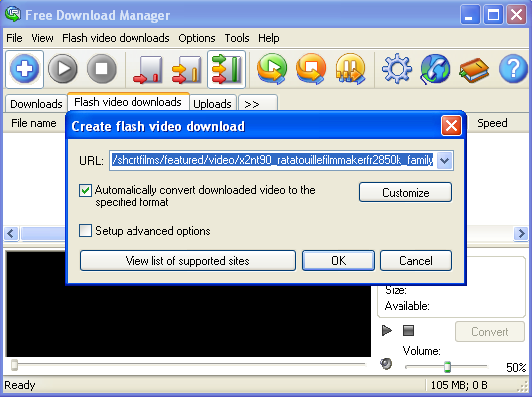
Task: Click the right arrow of horizontal scrollbar
Action: pos(521,233)
